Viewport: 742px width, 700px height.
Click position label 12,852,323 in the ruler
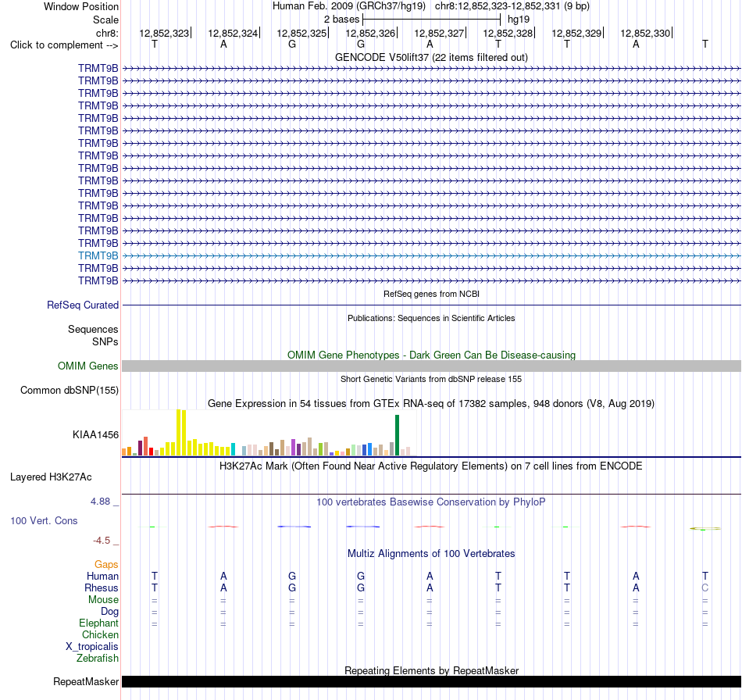[x=164, y=33]
